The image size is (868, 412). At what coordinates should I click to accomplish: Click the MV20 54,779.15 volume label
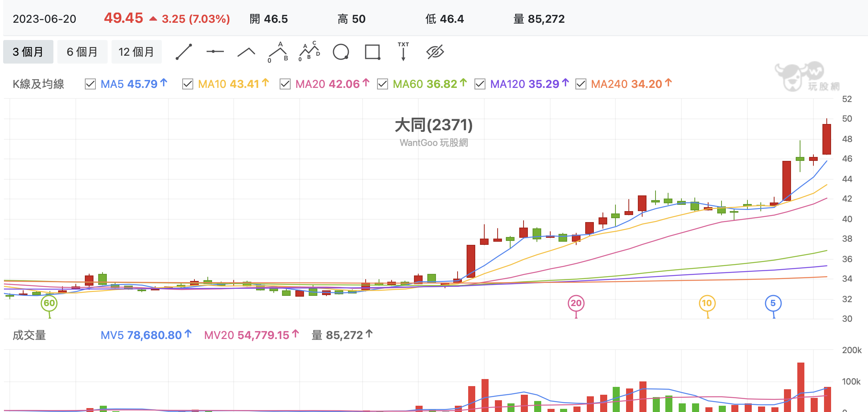point(252,335)
